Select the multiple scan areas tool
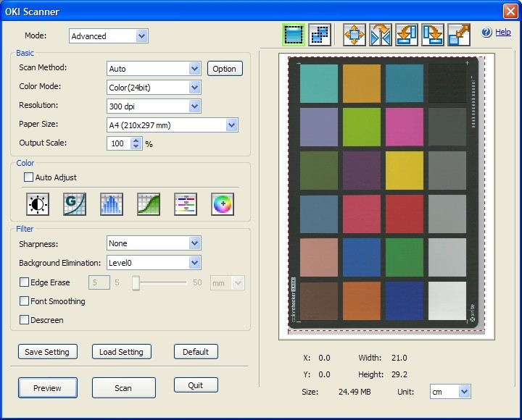This screenshot has width=522, height=420. (x=320, y=35)
